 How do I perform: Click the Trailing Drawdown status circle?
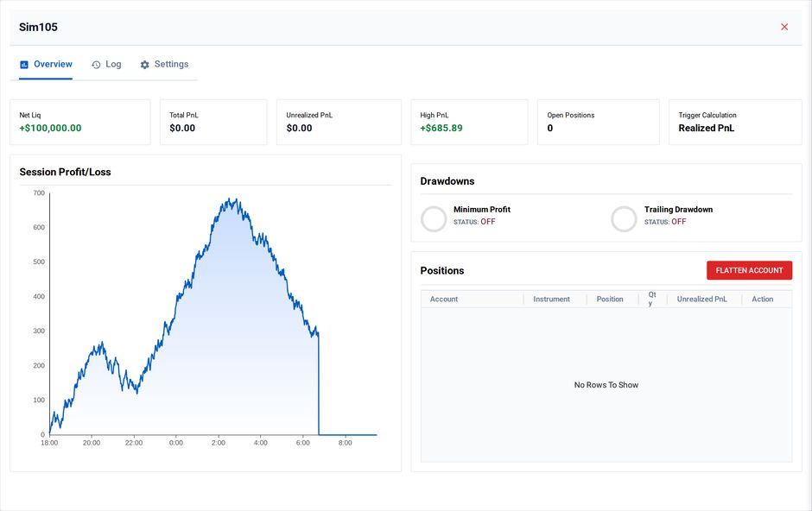624,218
